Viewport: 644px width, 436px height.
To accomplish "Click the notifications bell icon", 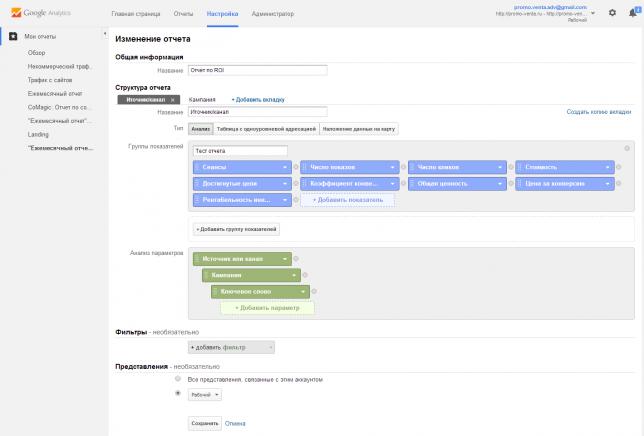I will click(633, 13).
